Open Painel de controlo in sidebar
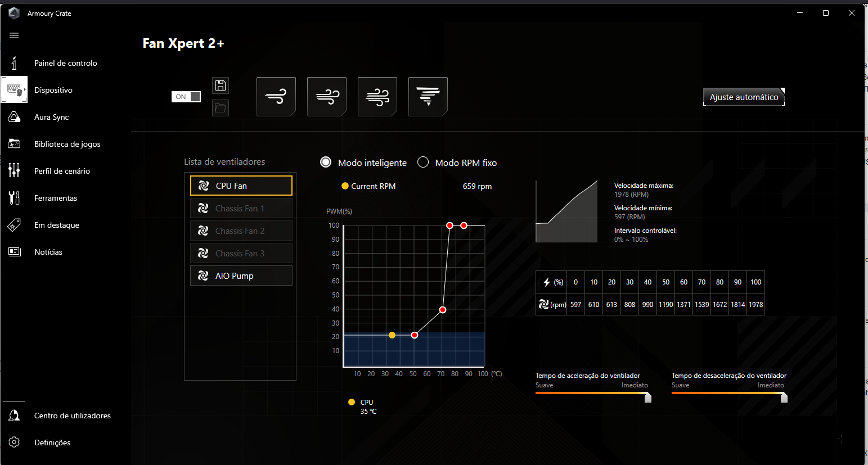 [x=65, y=63]
